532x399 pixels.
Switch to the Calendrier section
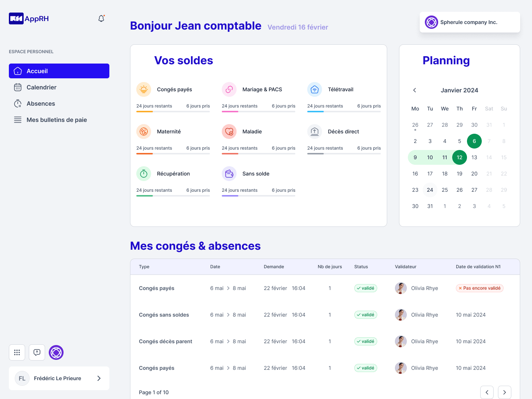[41, 87]
